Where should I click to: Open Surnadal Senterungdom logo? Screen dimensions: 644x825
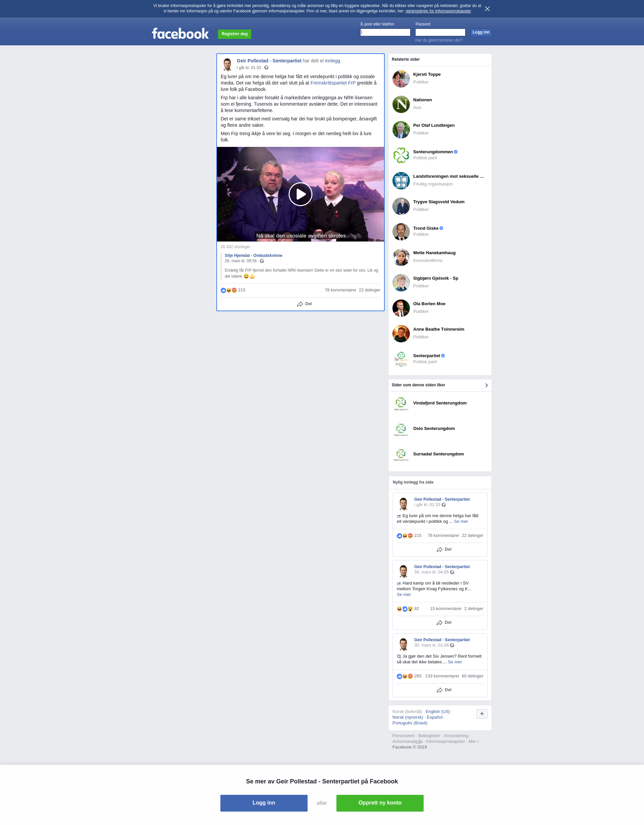[401, 454]
